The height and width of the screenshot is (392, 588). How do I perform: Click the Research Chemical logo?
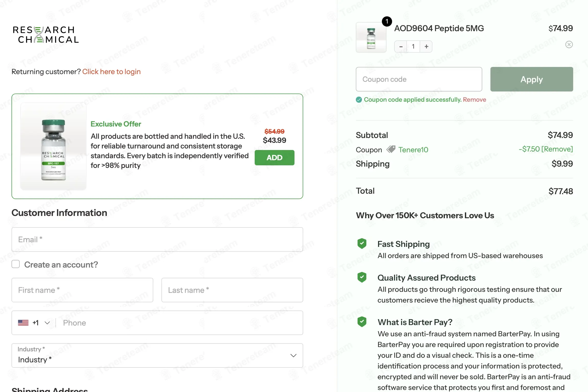pyautogui.click(x=46, y=34)
